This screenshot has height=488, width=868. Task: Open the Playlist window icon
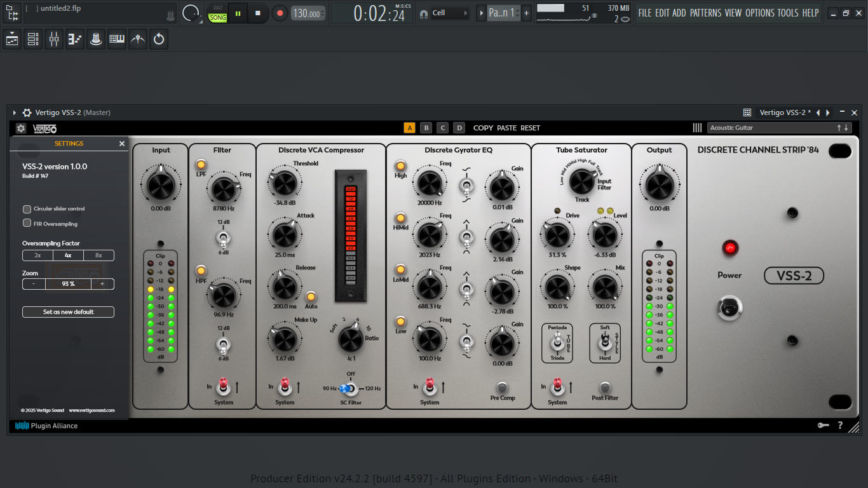(x=12, y=39)
